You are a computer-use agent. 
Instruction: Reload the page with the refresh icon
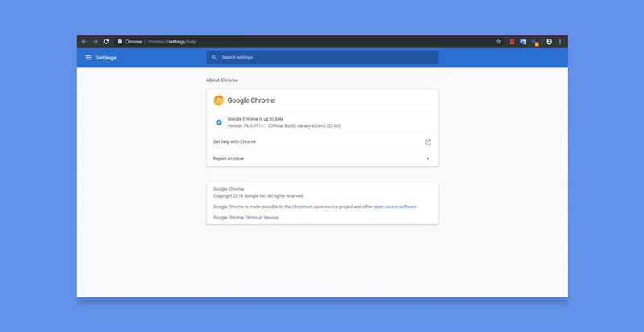coord(106,42)
